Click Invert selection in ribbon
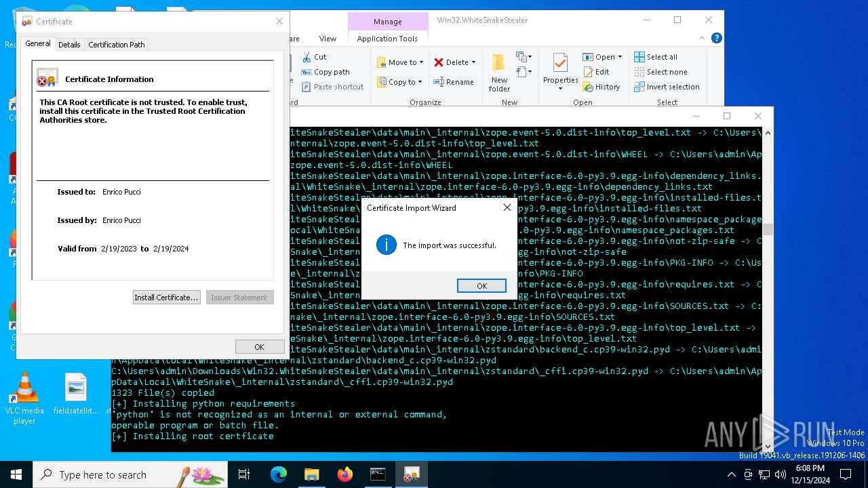 tap(667, 87)
